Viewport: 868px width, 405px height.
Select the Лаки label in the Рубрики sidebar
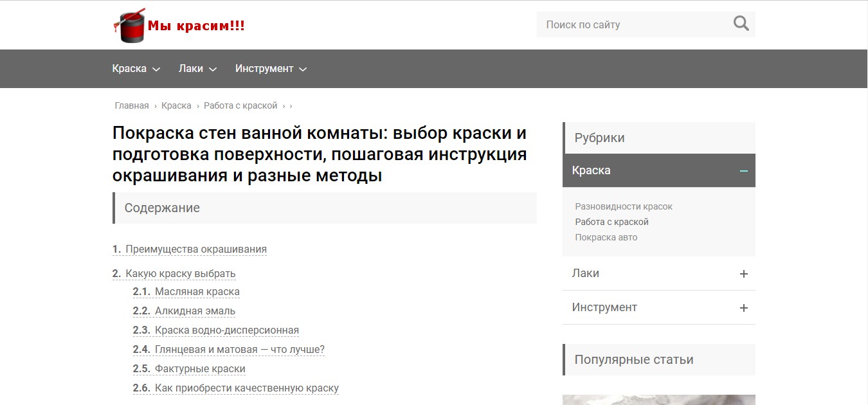point(585,273)
